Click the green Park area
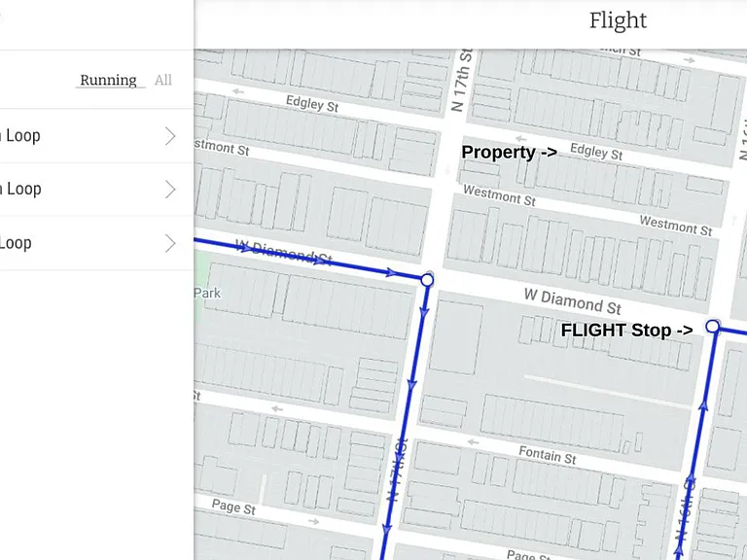The width and height of the screenshot is (747, 560). tap(199, 286)
